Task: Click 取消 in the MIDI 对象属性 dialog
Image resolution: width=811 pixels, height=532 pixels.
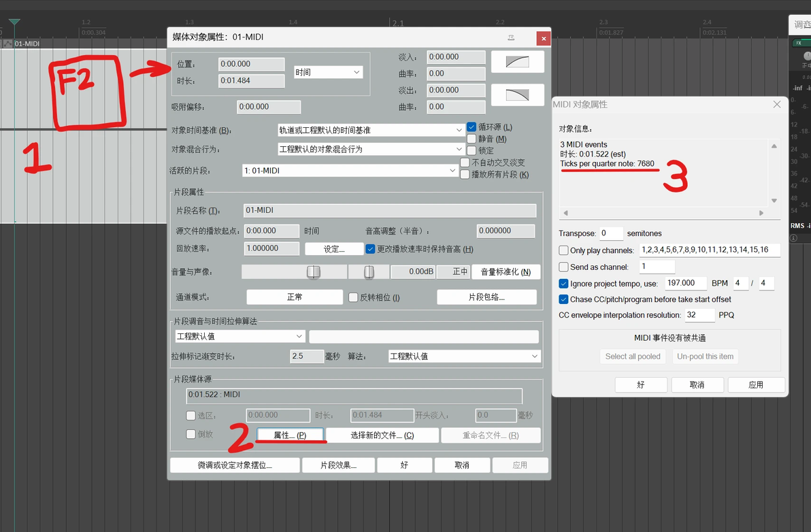Action: tap(697, 384)
